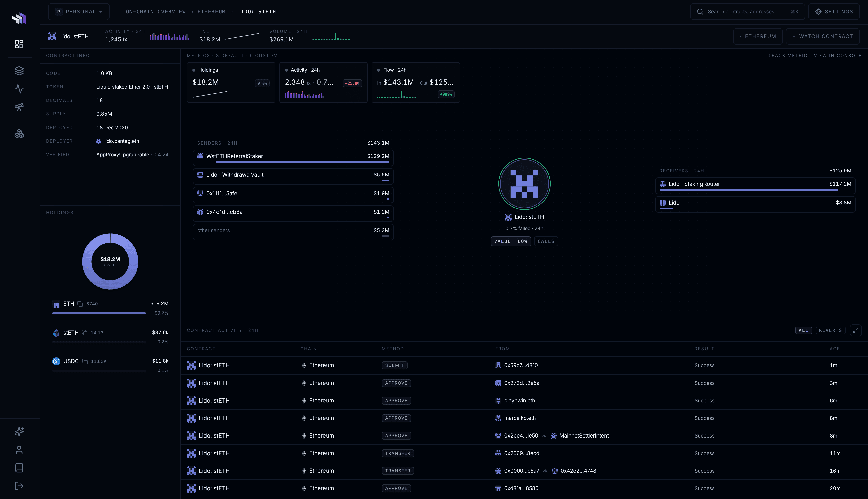Select Lido · WithdrawalVault sender row
Viewport: 868px width, 499px height.
[293, 176]
